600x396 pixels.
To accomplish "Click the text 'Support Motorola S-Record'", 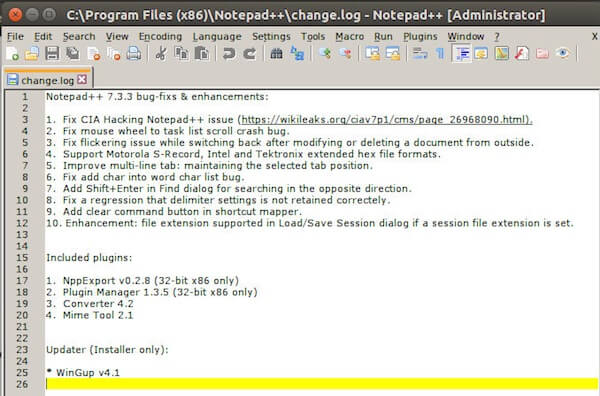I will tap(132, 154).
